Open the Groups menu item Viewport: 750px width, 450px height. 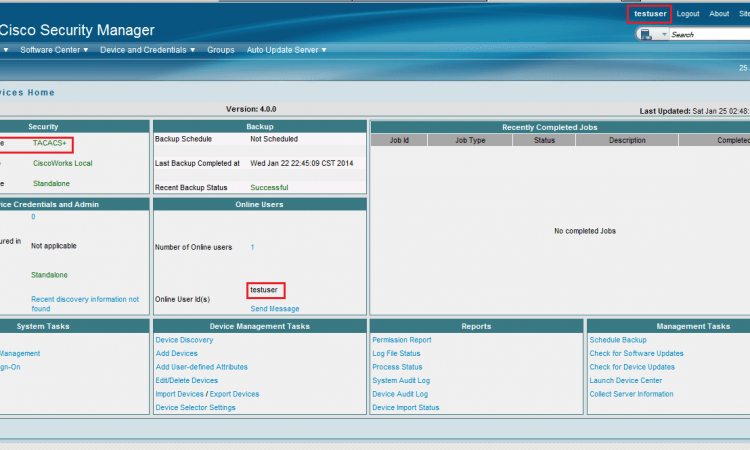point(221,50)
